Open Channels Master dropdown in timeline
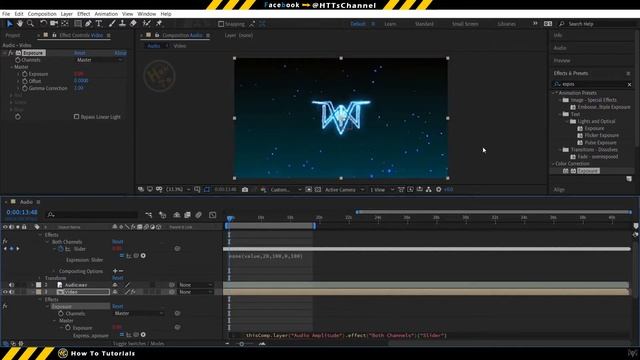640x360 pixels. 138,313
